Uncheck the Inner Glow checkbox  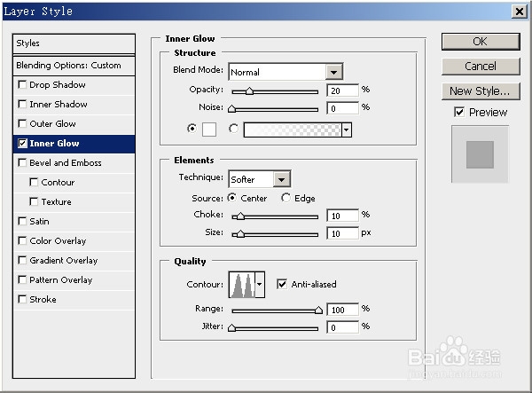[22, 143]
